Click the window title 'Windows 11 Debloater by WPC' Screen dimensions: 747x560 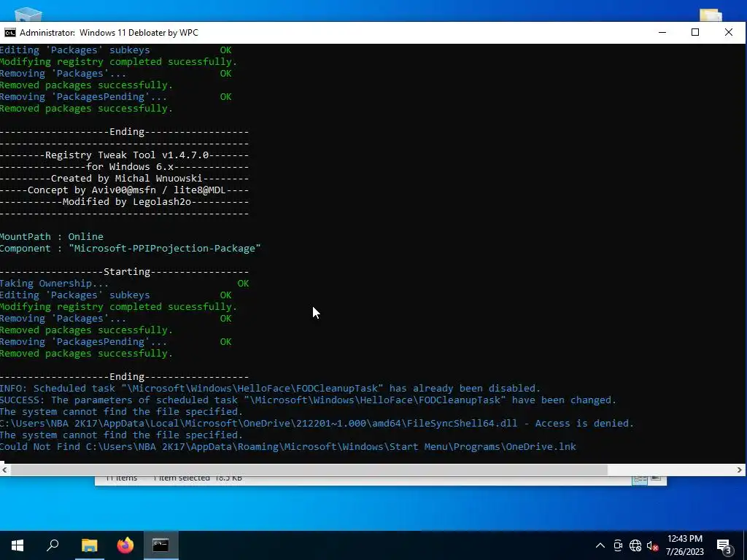(139, 32)
